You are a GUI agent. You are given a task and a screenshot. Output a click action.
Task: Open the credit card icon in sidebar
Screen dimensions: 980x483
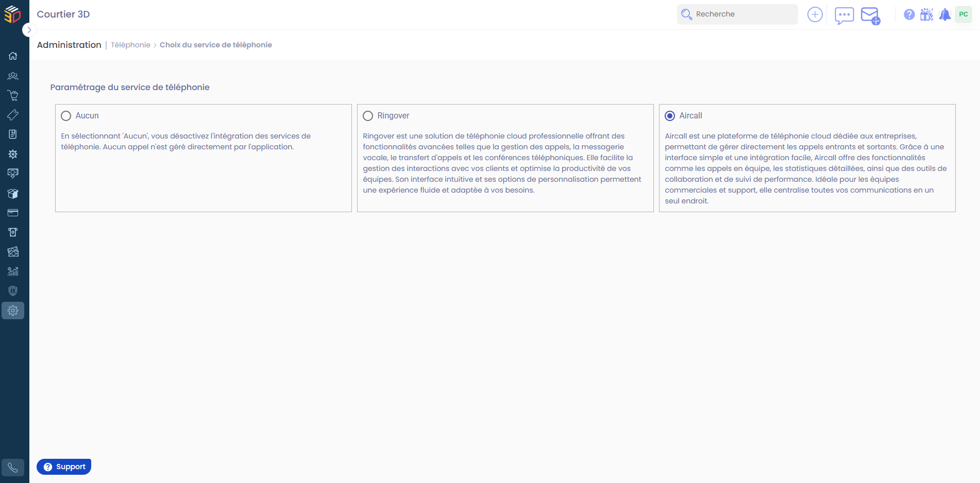pyautogui.click(x=13, y=213)
